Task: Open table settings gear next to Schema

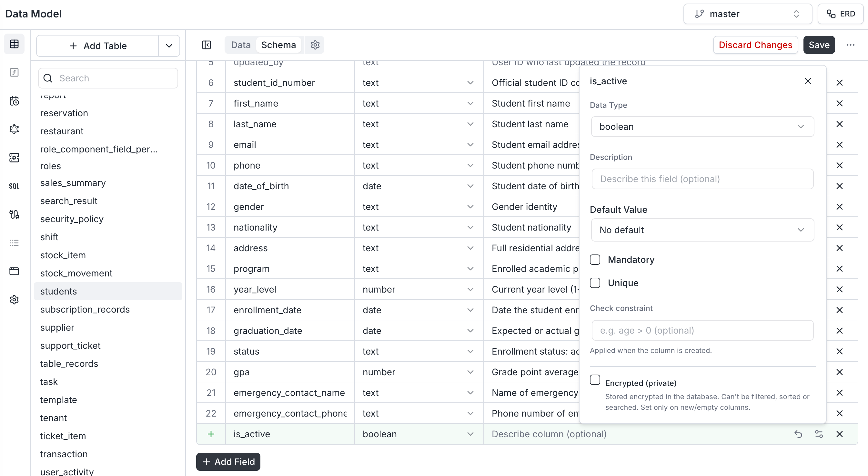Action: point(315,45)
